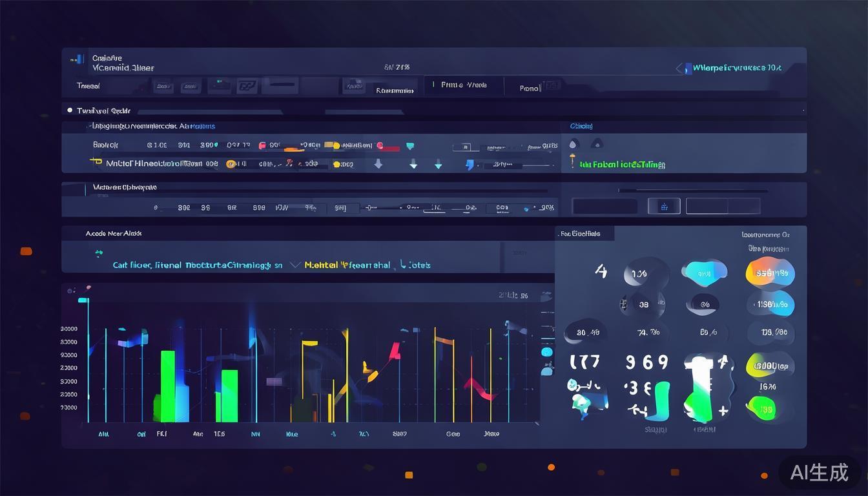Image resolution: width=868 pixels, height=496 pixels.
Task: Click the blue logo icon in top-left header
Action: point(77,59)
